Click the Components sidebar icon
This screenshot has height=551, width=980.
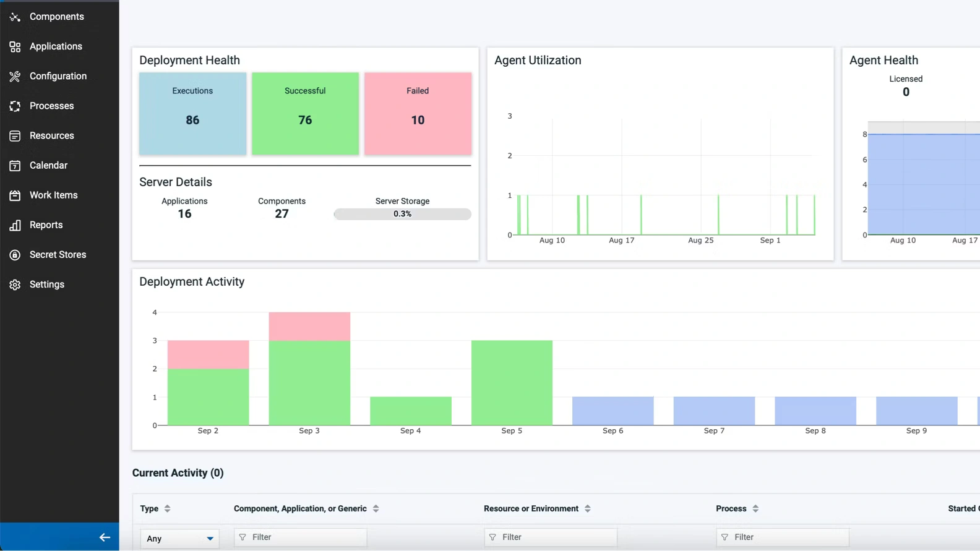(15, 17)
